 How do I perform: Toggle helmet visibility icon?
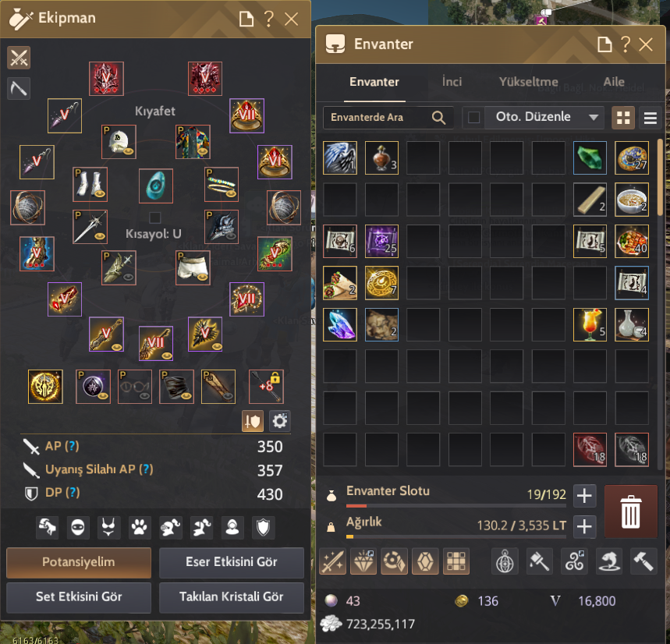coord(171,527)
